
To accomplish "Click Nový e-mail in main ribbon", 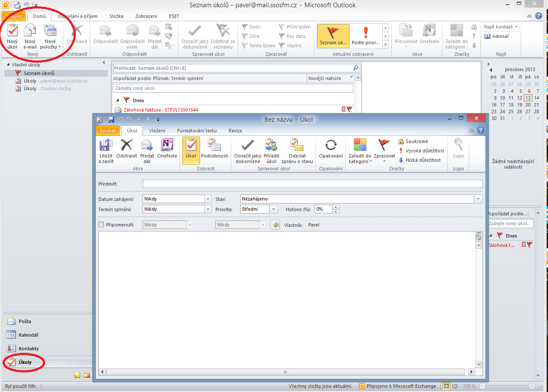I will tap(30, 37).
